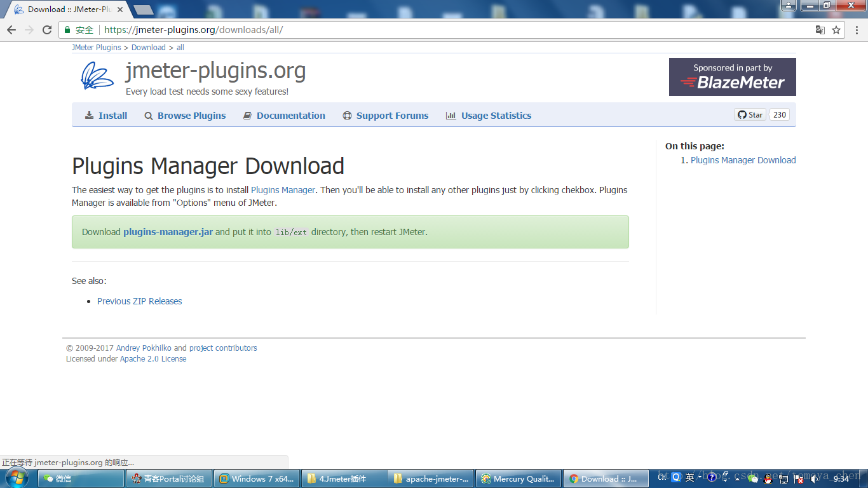Open the Install menu item

105,116
